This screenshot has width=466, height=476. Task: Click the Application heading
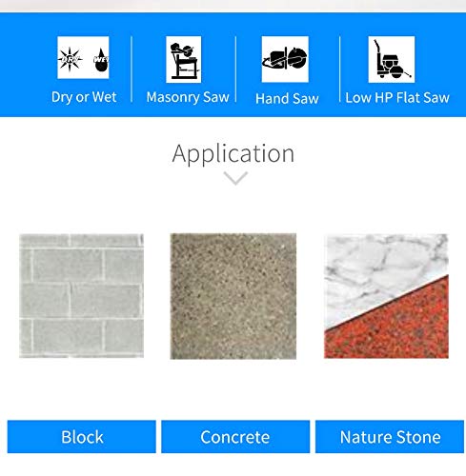(x=233, y=154)
